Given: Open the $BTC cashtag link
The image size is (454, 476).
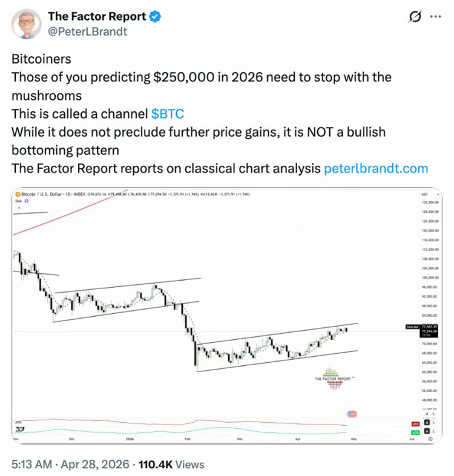Looking at the screenshot, I should point(168,114).
